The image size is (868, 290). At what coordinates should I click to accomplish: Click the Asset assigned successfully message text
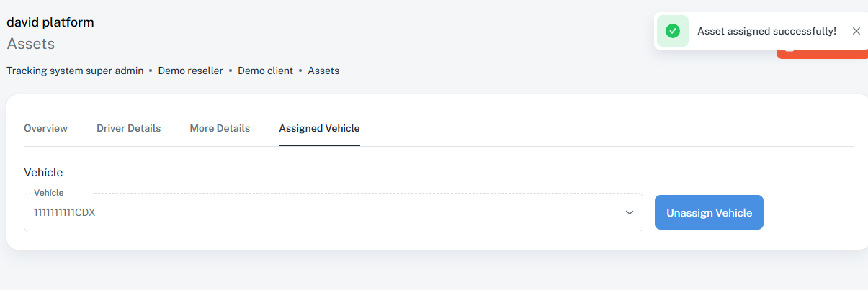[766, 31]
